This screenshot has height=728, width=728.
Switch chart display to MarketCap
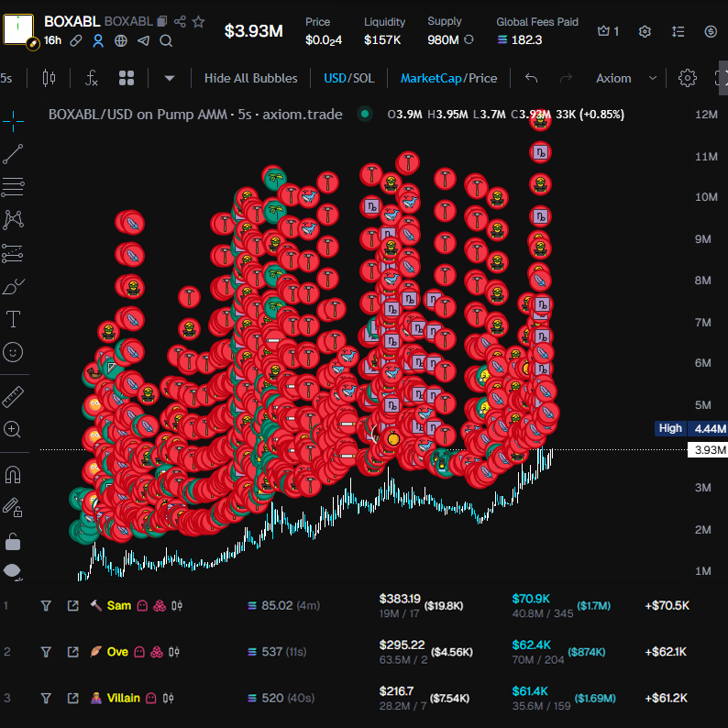tap(431, 78)
